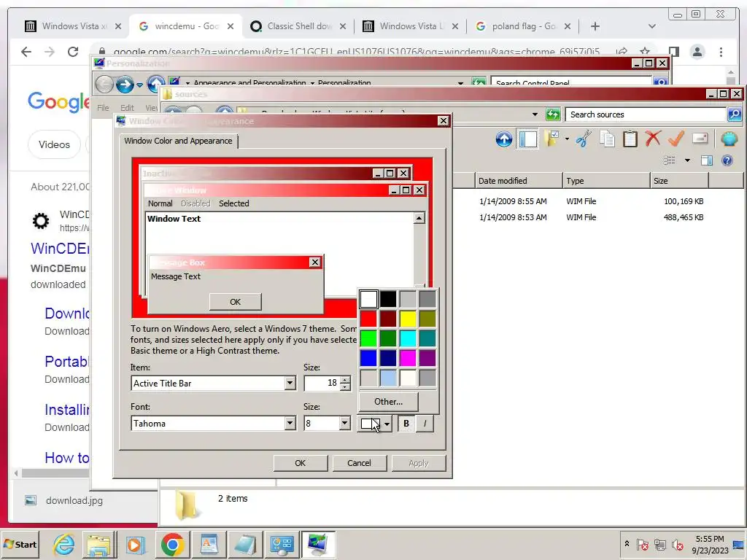Screen dimensions: 747x560
Task: Switch to the first Windows Vista tab
Action: pyautogui.click(x=74, y=26)
